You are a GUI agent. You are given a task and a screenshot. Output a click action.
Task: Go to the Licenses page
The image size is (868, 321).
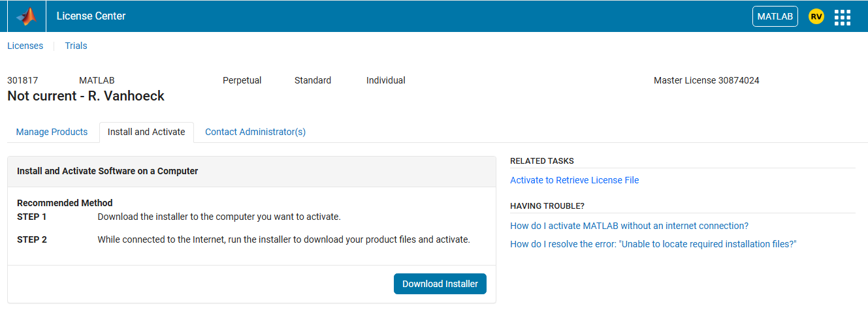[25, 46]
